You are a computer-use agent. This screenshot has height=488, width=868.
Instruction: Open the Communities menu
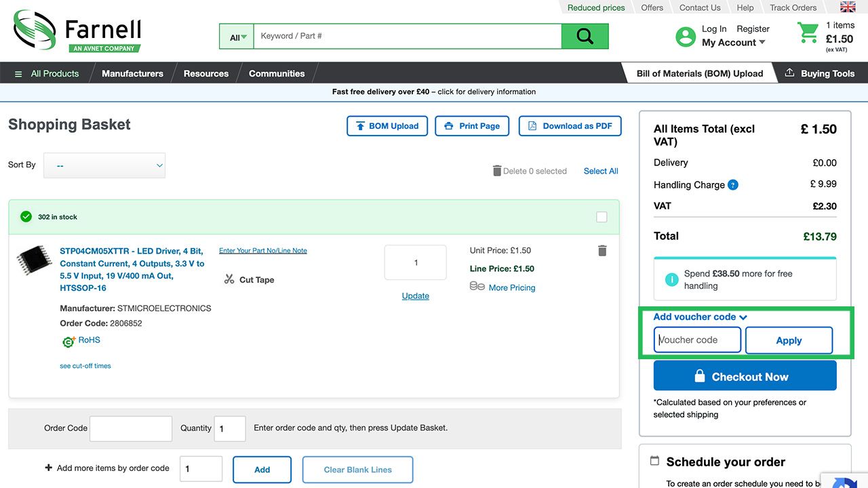click(x=277, y=73)
